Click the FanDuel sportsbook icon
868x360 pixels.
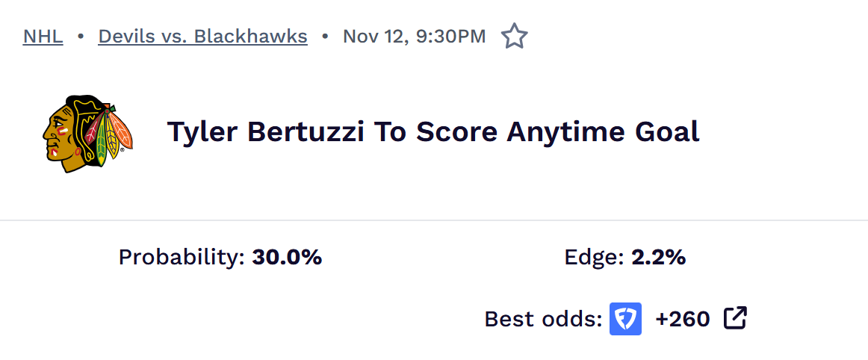[625, 319]
